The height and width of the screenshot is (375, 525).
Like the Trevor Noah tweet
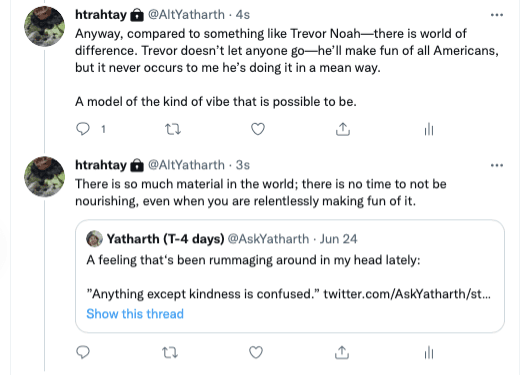pyautogui.click(x=258, y=129)
